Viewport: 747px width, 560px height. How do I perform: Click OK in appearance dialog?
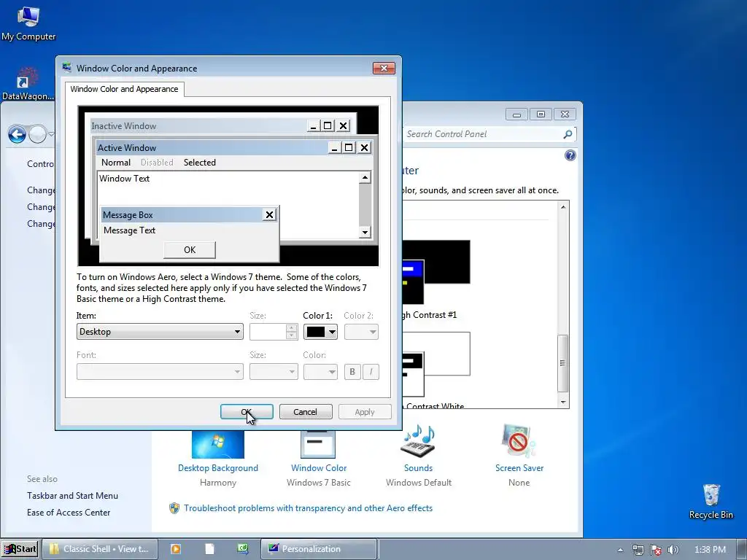click(247, 412)
